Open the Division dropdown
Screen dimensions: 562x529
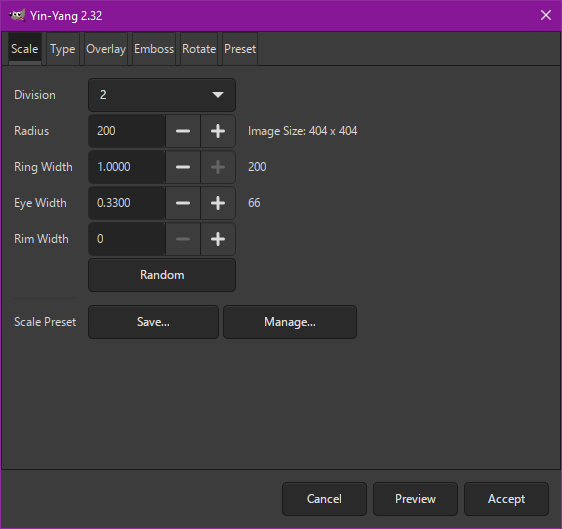(x=162, y=95)
